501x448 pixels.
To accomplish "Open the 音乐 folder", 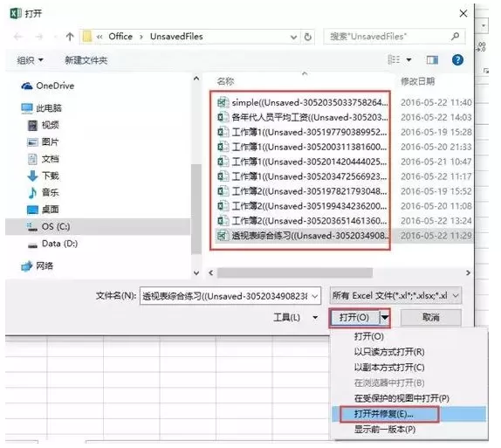I will (x=44, y=192).
